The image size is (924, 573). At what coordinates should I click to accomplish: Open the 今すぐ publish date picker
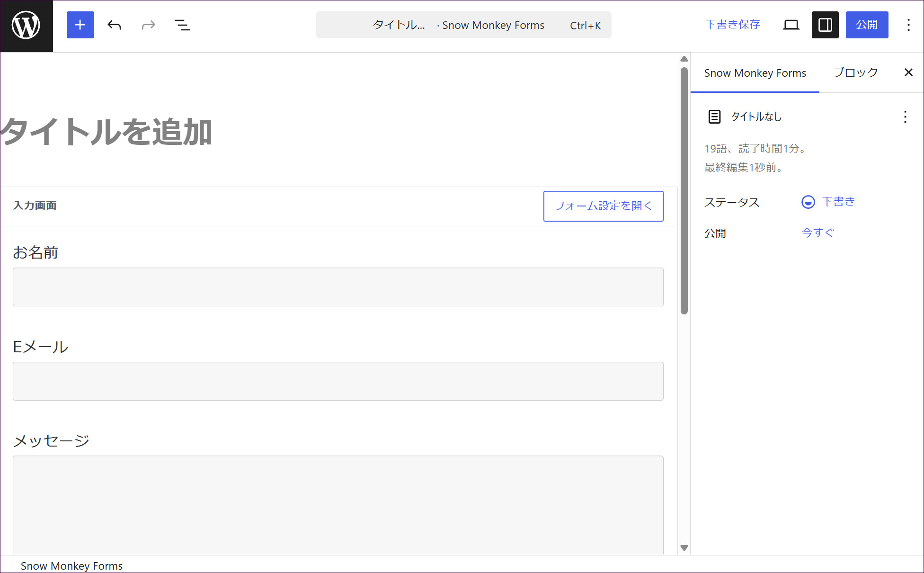[x=817, y=233]
